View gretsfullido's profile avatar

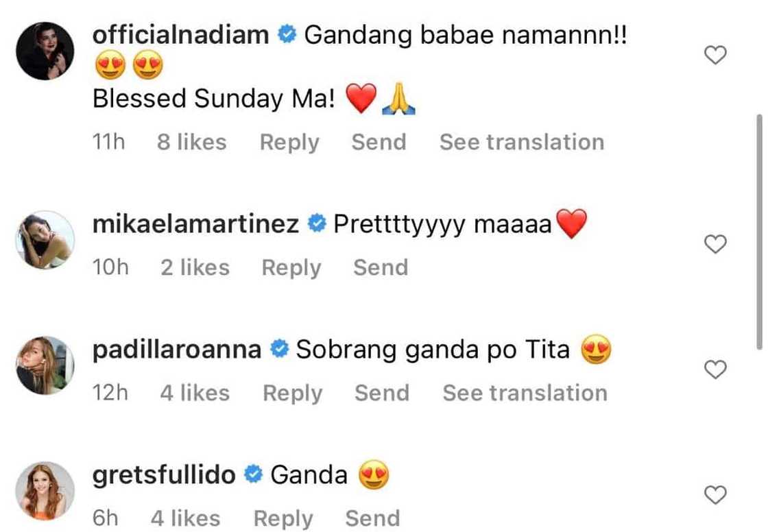click(45, 490)
